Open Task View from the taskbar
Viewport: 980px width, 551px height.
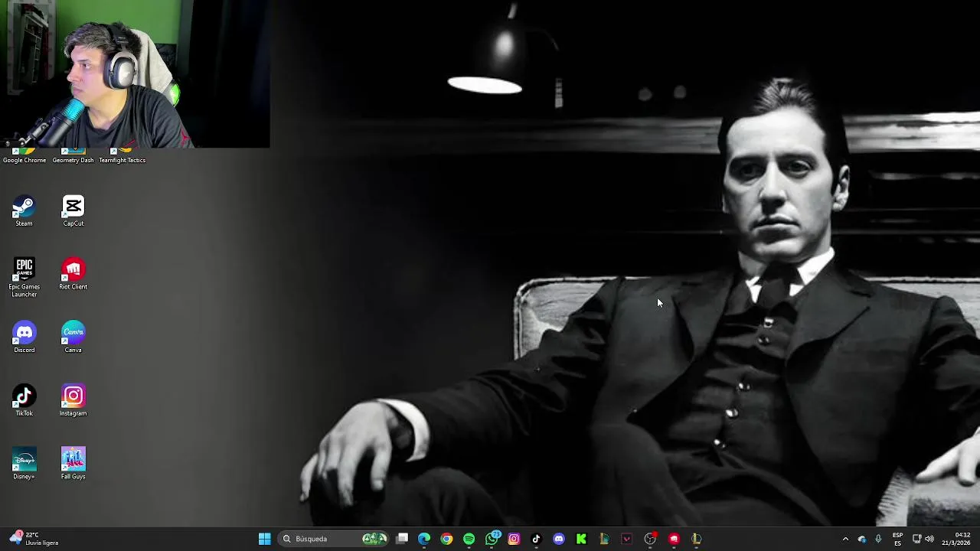402,539
